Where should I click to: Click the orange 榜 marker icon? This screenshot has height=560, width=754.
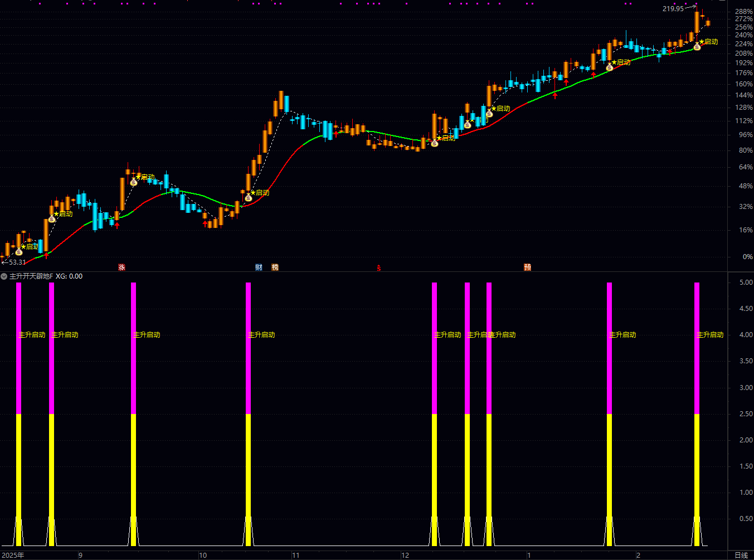[x=275, y=267]
